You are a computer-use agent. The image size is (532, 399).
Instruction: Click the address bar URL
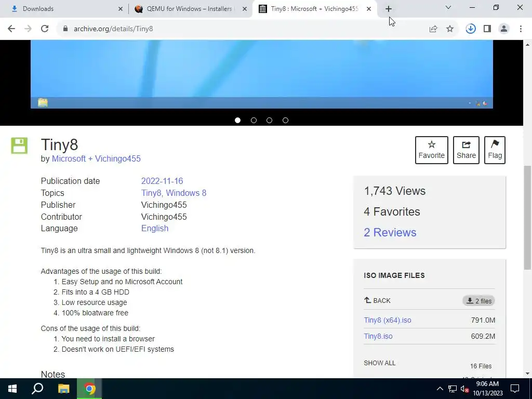[x=113, y=29]
